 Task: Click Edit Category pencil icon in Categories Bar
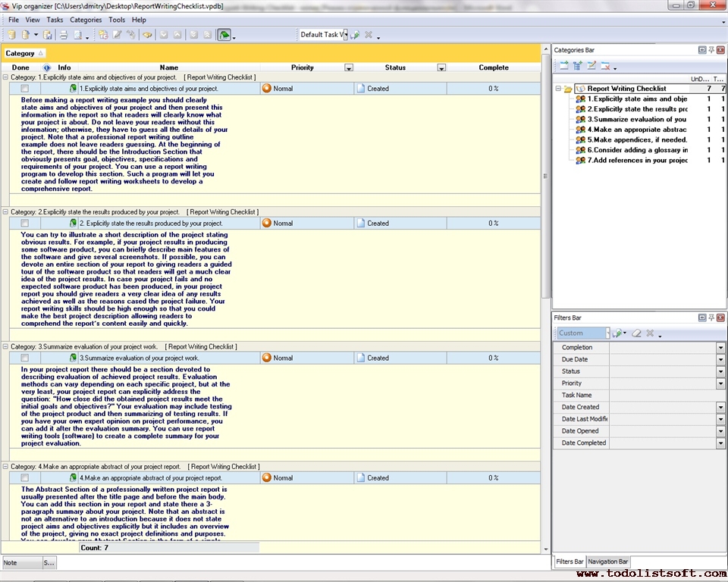tap(591, 67)
